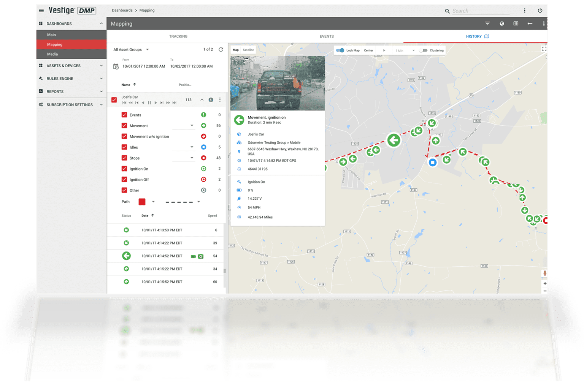Open the All Asset Groups dropdown
Screen dimensions: 584x392
tap(131, 50)
